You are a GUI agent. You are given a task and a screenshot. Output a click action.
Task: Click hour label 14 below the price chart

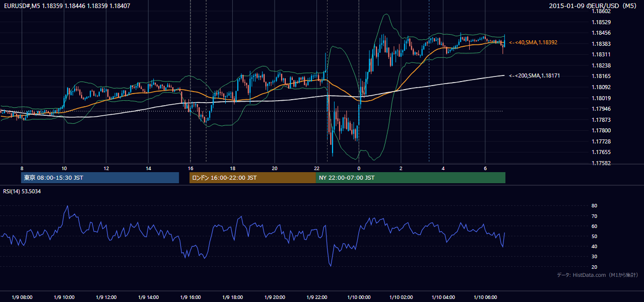pos(148,168)
